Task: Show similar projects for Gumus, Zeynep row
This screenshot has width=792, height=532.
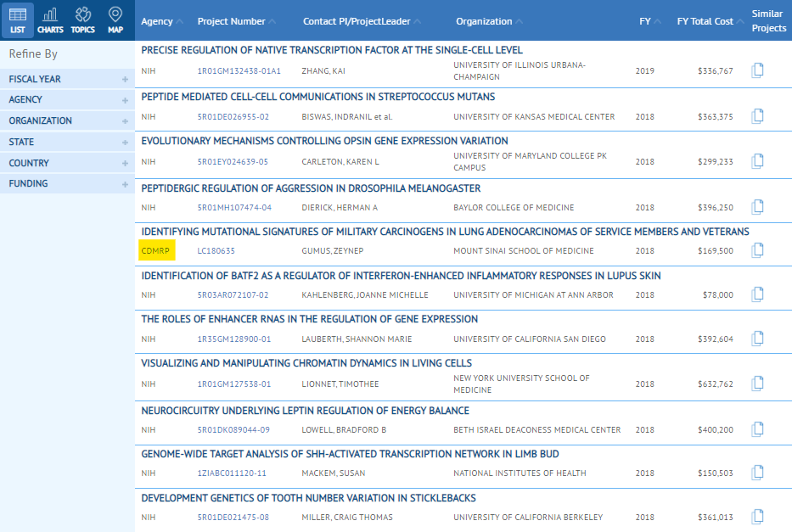Action: pyautogui.click(x=757, y=250)
